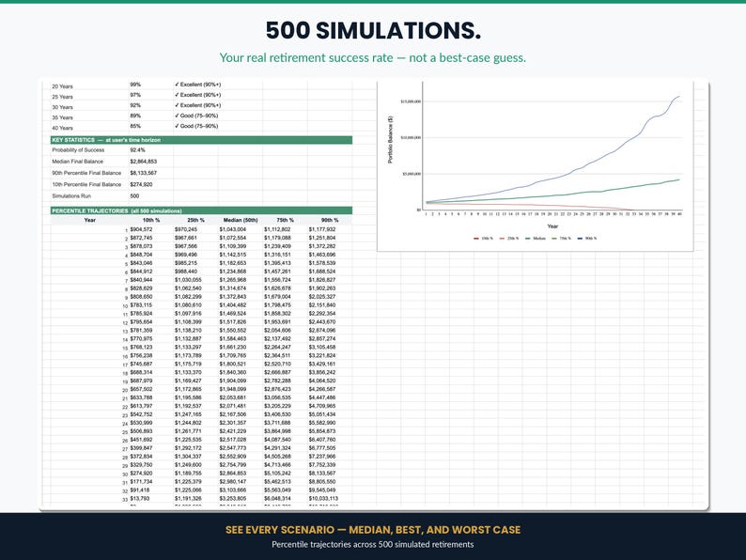The height and width of the screenshot is (560, 746).
Task: Click the Good rating in 35 Years row
Action: [x=196, y=116]
